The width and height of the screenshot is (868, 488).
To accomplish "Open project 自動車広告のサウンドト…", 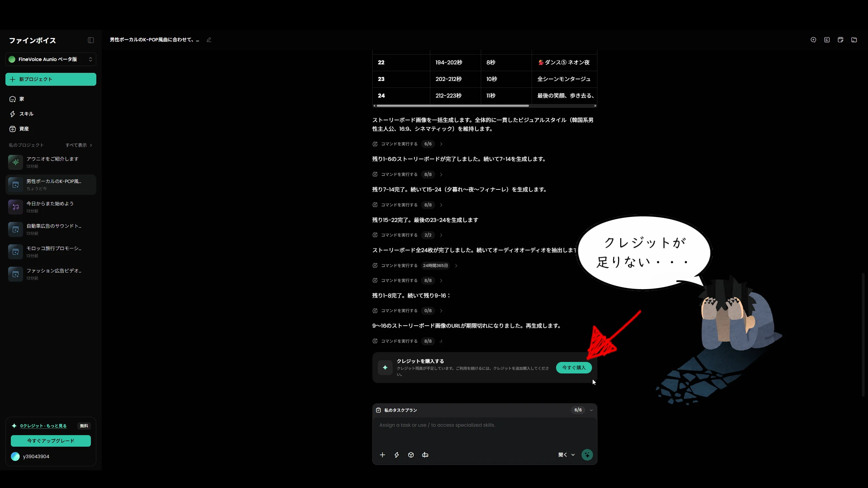I will [51, 229].
